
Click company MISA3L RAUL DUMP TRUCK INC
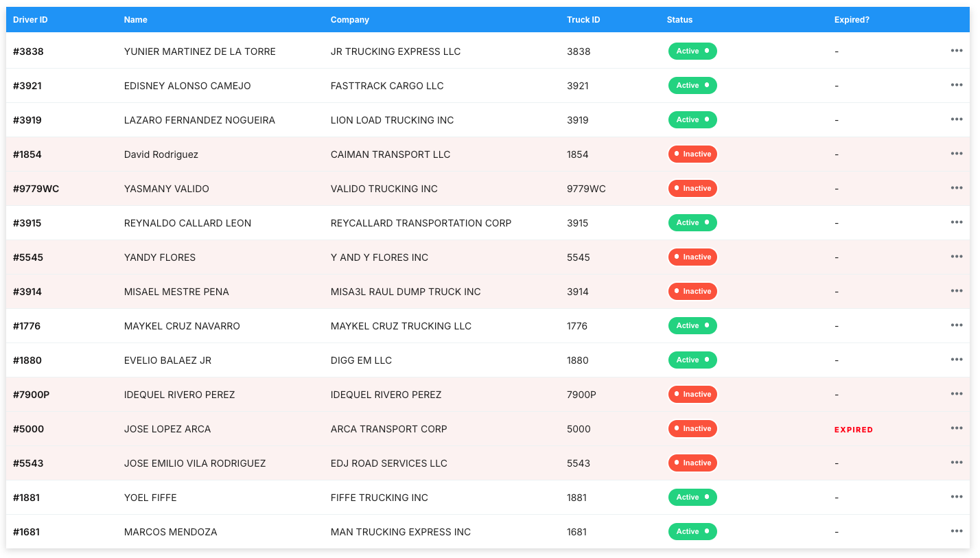[x=406, y=292]
